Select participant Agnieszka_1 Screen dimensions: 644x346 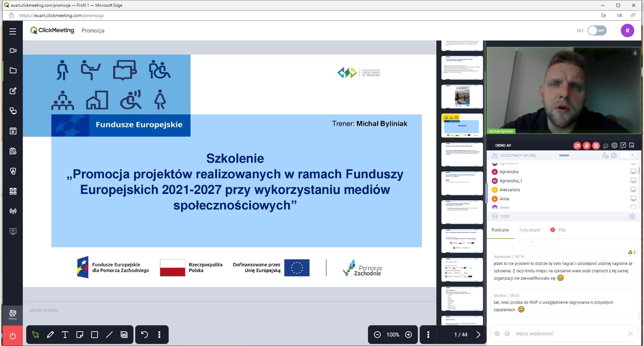pos(511,181)
